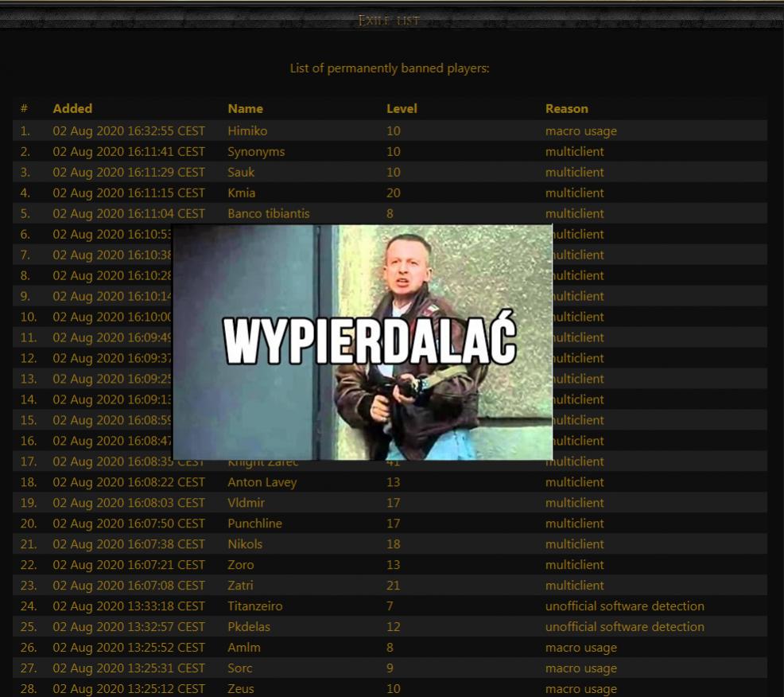Open the Synonyms player profile
Screen dimensions: 784x697
pos(256,152)
